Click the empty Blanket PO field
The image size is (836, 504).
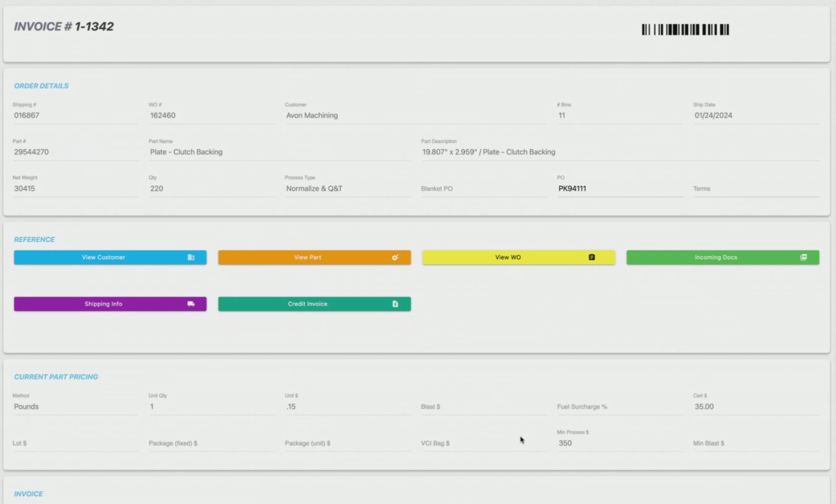(x=484, y=189)
